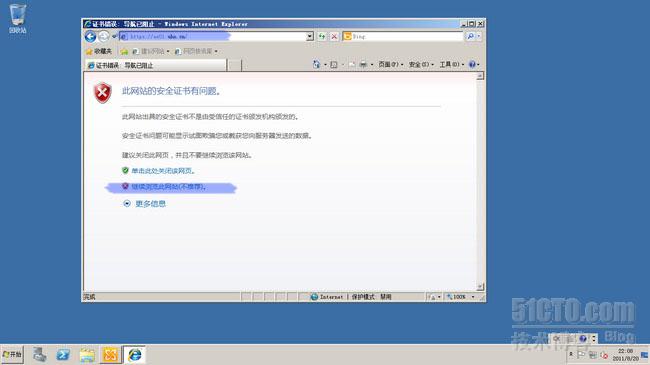The width and height of the screenshot is (650, 365).
Task: Click the Read Mail toolbar icon
Action: (352, 64)
